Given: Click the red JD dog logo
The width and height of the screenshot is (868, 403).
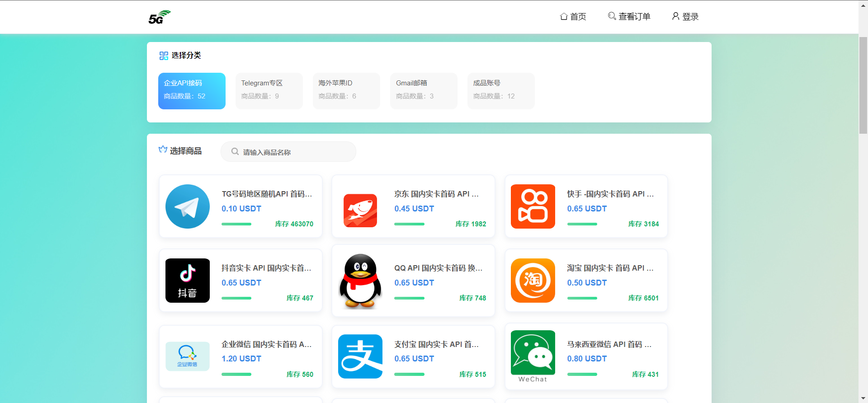Looking at the screenshot, I should click(360, 211).
